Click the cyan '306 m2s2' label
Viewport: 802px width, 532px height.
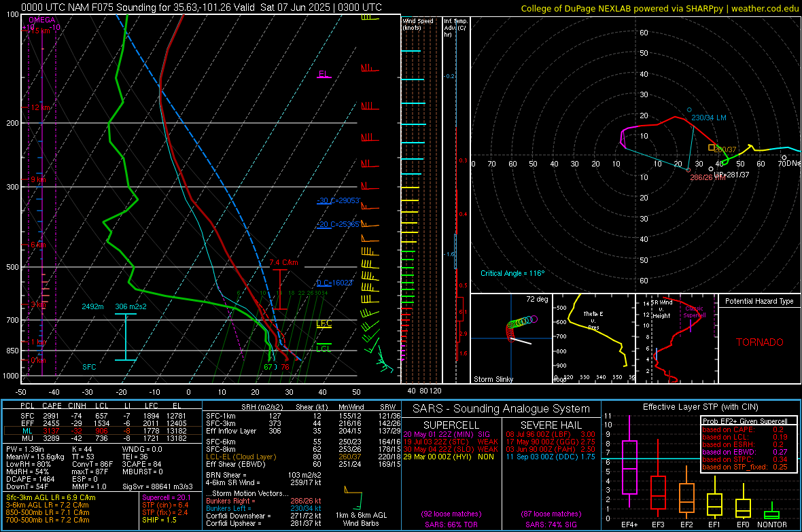tap(130, 306)
